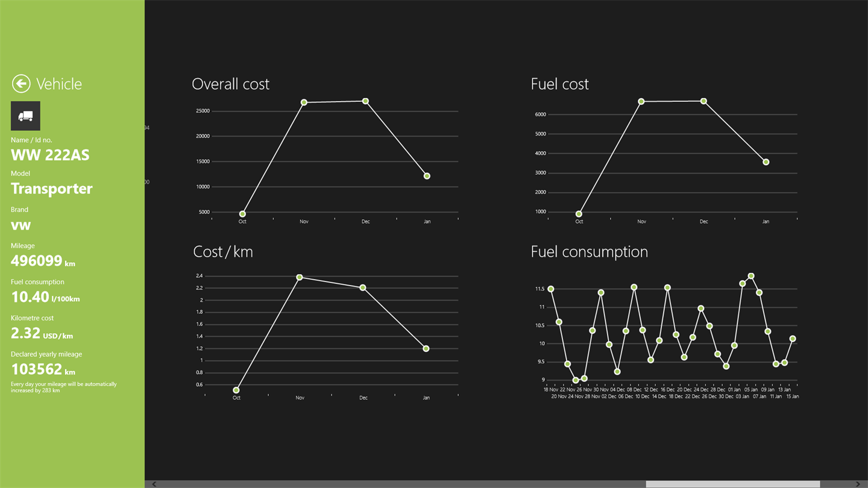Click the last Fuel consumption point at 15 Jan
Screen dimensions: 868x488
tap(793, 339)
